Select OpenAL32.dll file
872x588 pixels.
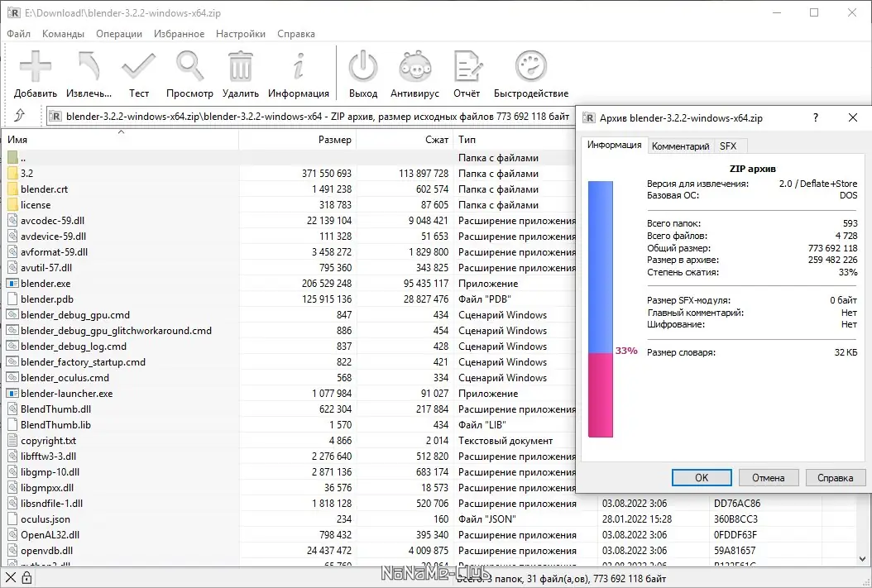pyautogui.click(x=50, y=534)
